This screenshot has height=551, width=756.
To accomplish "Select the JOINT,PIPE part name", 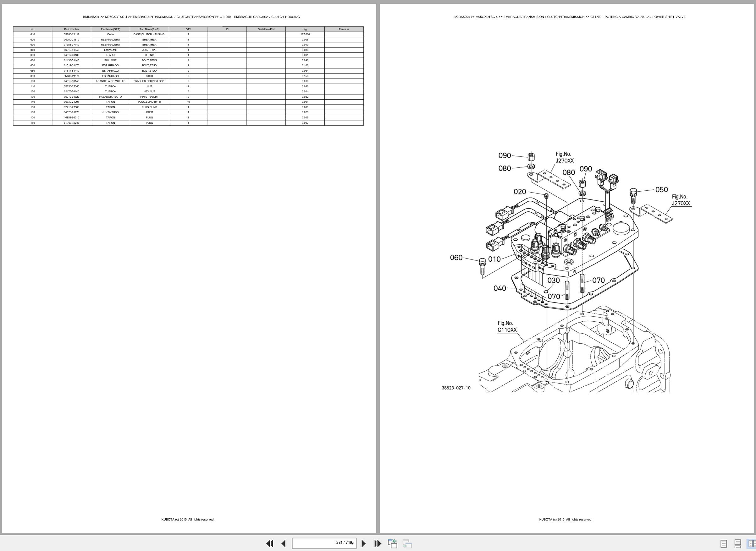I will (x=149, y=50).
